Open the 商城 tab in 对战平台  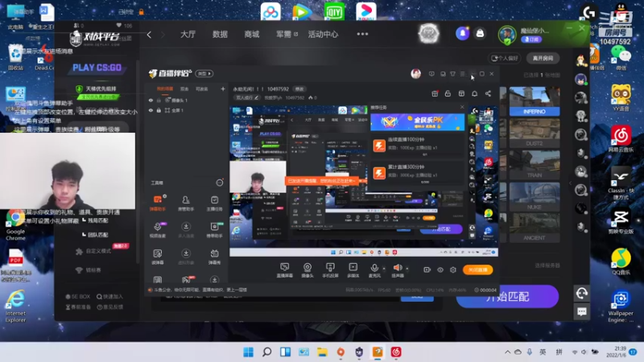[x=252, y=34]
